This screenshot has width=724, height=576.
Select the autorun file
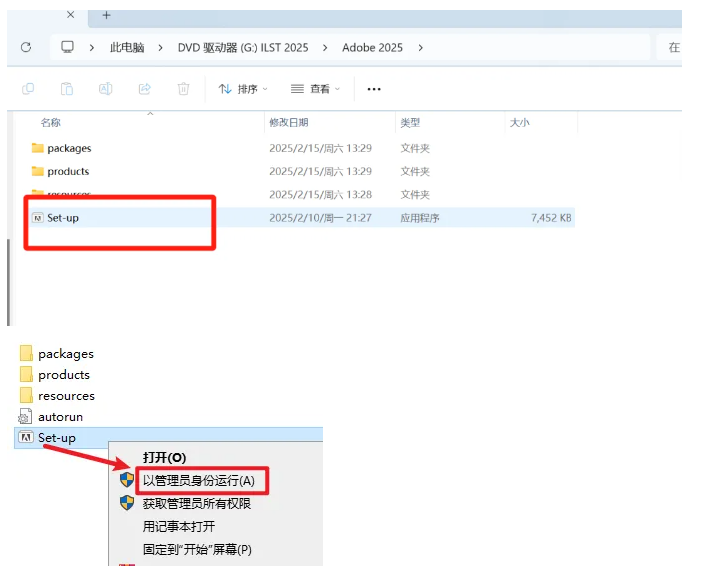pos(51,417)
